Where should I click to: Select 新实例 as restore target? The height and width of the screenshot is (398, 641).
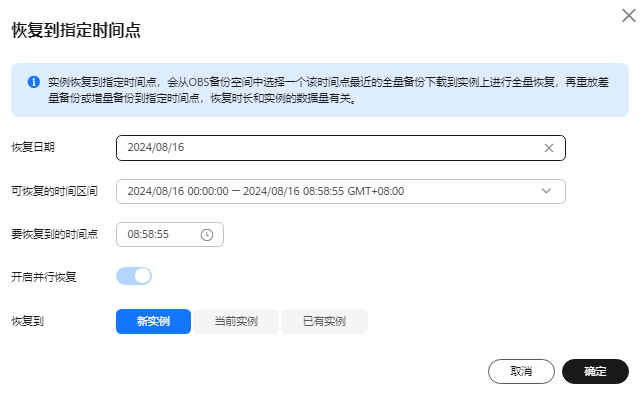tap(153, 322)
